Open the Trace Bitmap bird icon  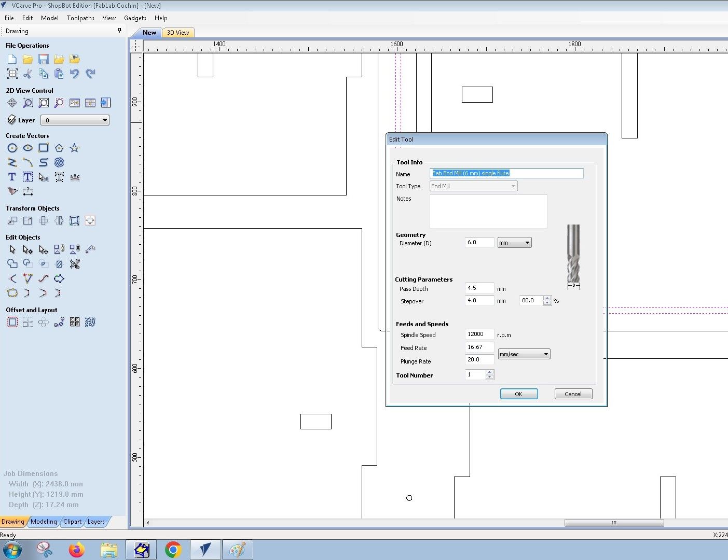click(12, 191)
